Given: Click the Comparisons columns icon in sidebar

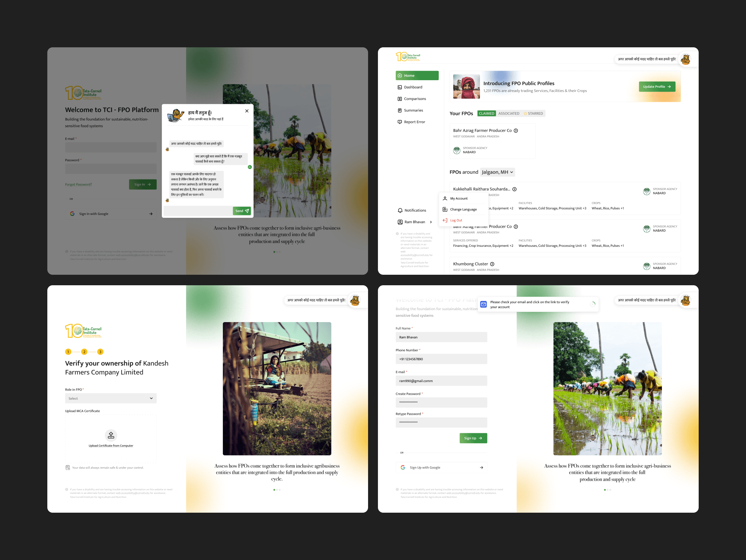Looking at the screenshot, I should pos(400,99).
